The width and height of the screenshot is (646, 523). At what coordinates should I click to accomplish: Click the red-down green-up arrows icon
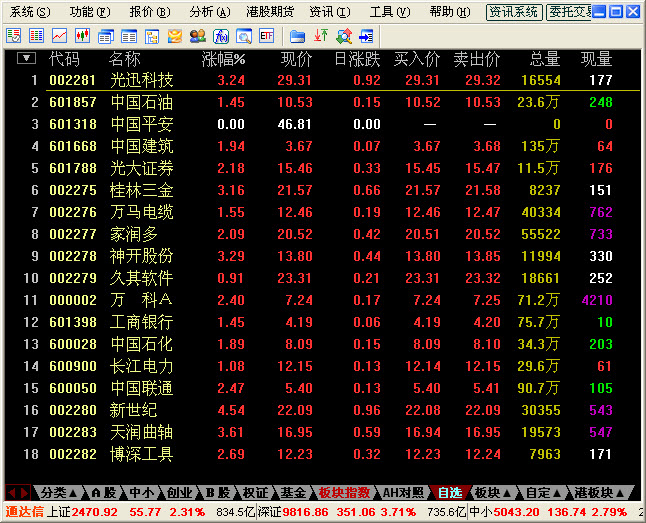coord(321,36)
